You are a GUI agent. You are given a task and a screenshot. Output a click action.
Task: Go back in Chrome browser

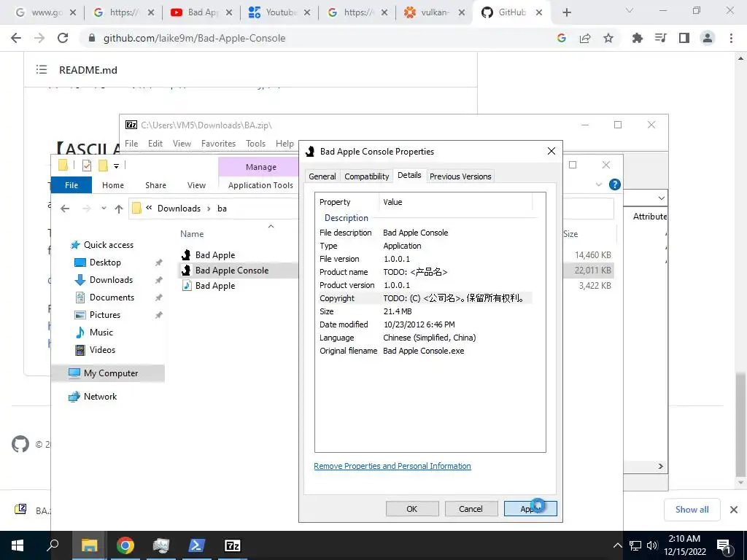(x=16, y=38)
